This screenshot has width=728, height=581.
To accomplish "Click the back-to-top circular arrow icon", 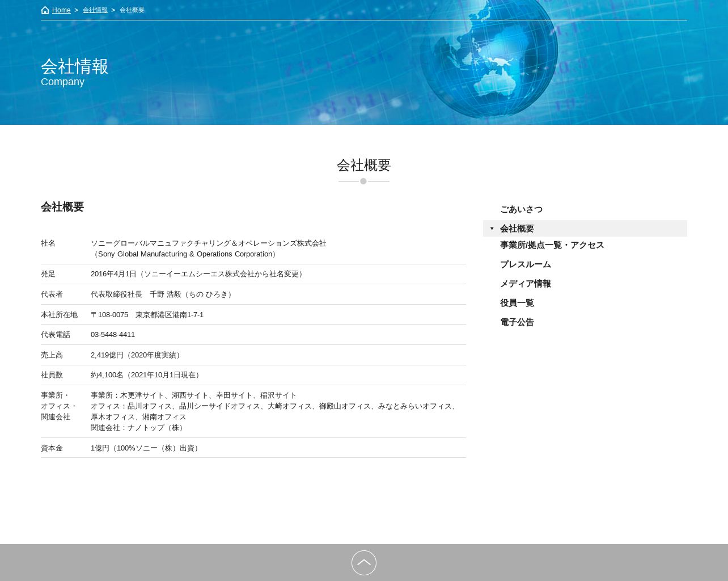I will (364, 563).
